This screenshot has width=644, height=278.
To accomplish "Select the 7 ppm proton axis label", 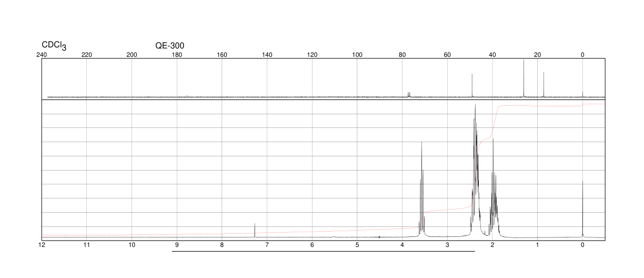I will [x=267, y=245].
